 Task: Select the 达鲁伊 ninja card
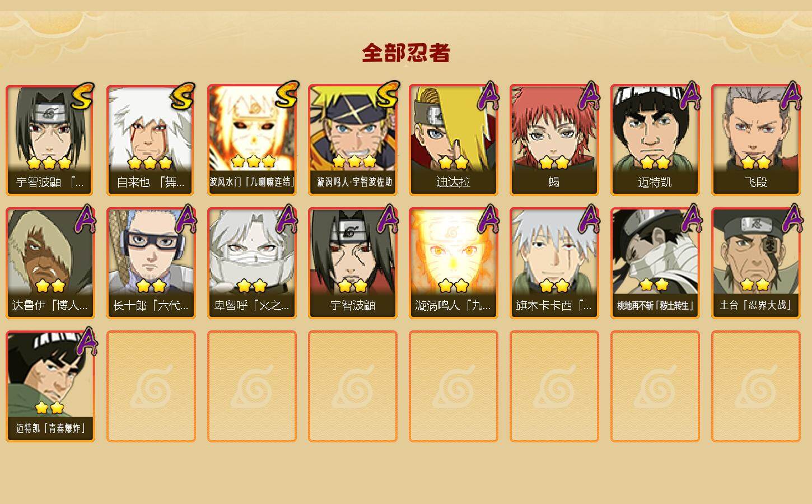(x=50, y=263)
